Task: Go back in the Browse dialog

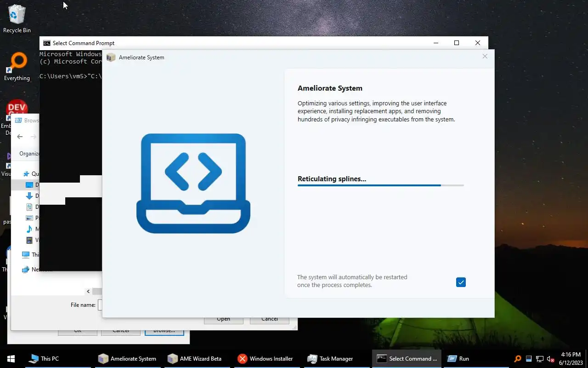Action: [20, 137]
